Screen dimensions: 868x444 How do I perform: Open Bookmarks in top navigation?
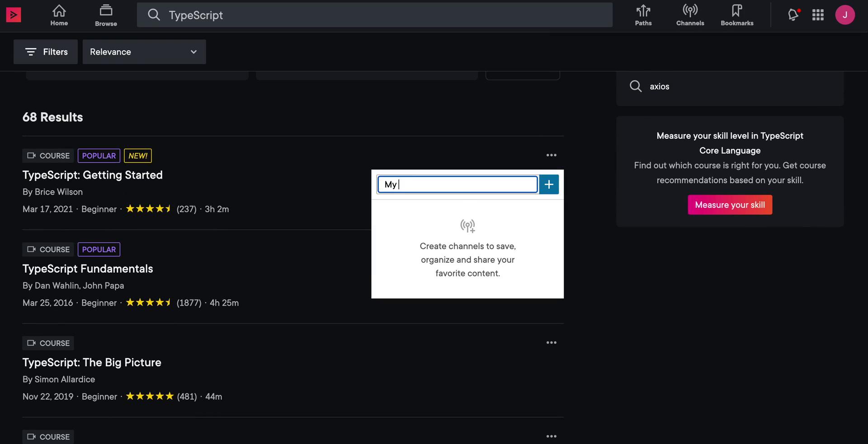pos(737,15)
